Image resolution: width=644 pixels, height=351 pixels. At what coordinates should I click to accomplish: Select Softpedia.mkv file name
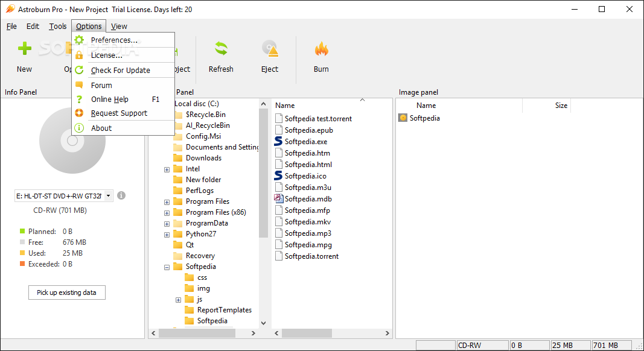[x=308, y=222]
